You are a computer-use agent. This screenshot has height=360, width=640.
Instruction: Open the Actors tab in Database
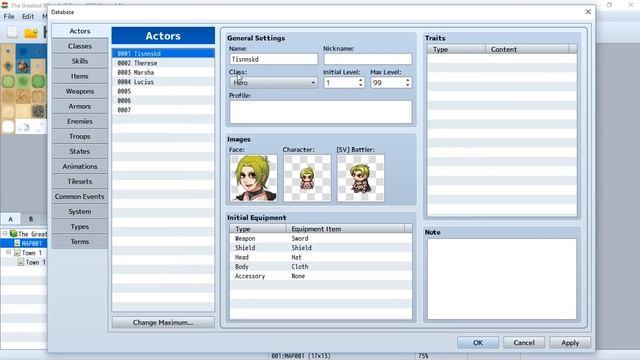(80, 31)
